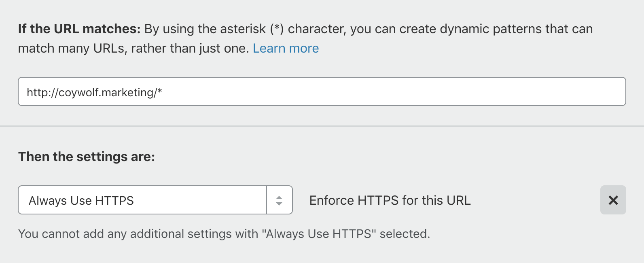Click the Then the settings are heading

(x=87, y=157)
